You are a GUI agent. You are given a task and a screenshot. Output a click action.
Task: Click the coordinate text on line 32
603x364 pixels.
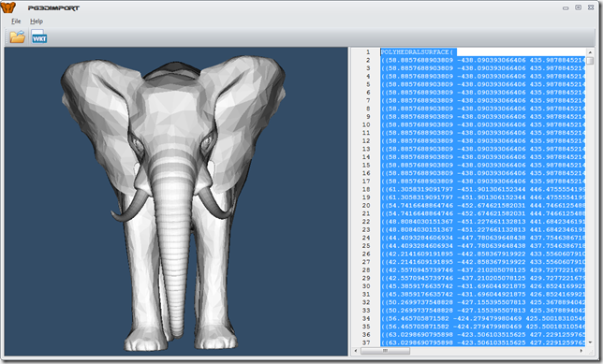click(x=482, y=302)
